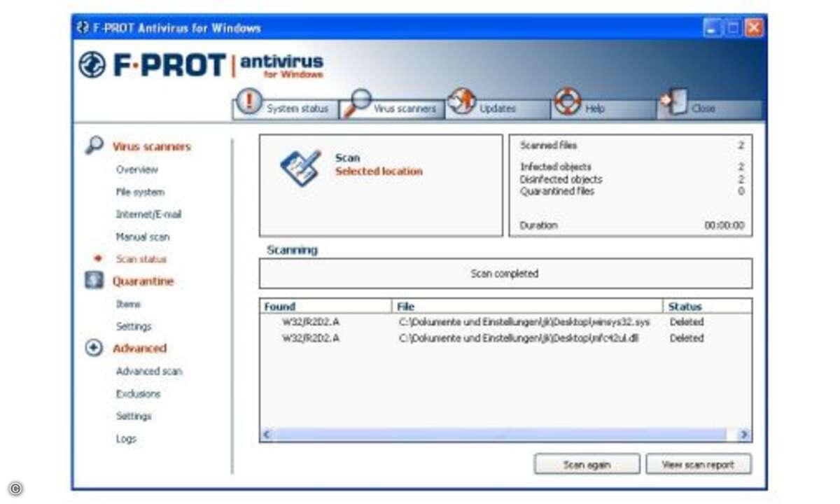Click the Close tab in top navigation
The height and width of the screenshot is (504, 840).
[709, 108]
